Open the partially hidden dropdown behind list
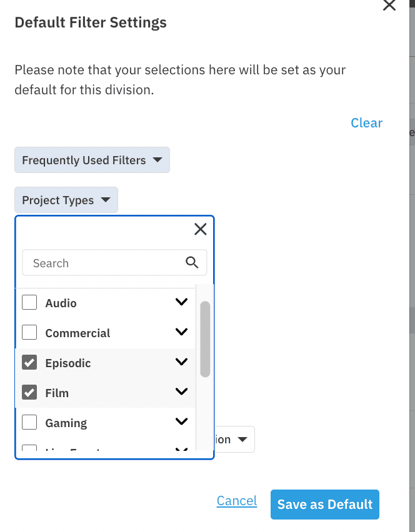 coord(234,440)
